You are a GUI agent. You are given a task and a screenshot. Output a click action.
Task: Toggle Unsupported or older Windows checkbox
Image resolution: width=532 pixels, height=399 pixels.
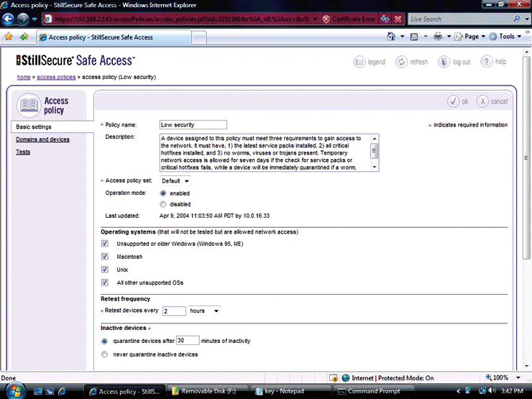105,244
